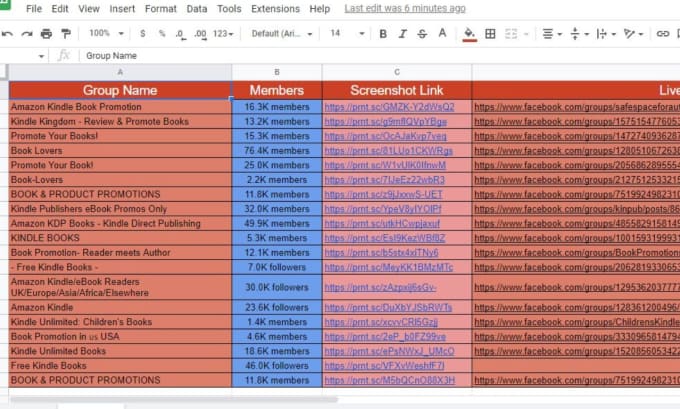Select column A header

point(120,72)
